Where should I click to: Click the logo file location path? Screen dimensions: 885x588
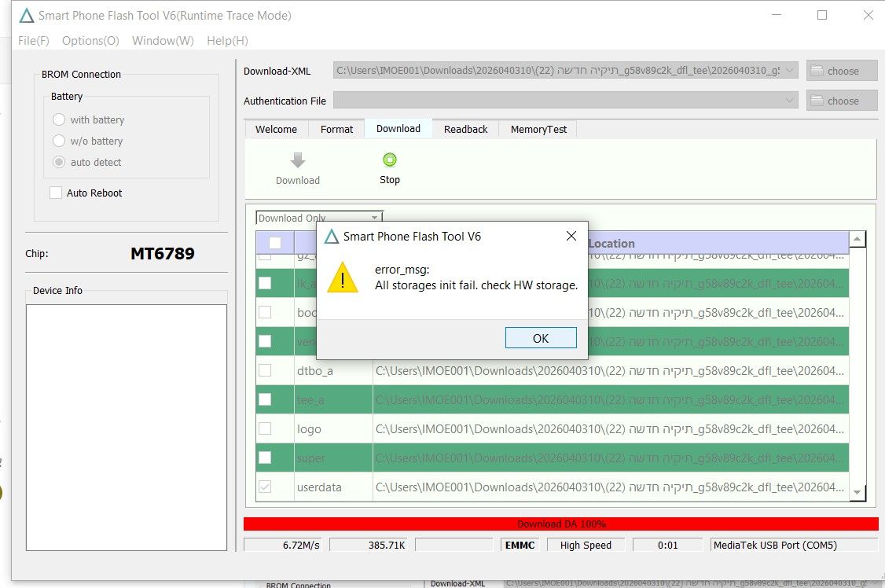[610, 429]
